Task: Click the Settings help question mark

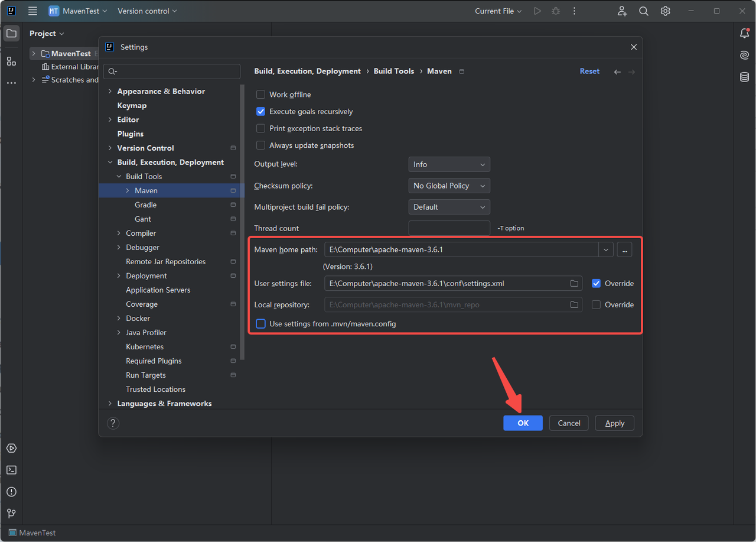Action: click(113, 423)
